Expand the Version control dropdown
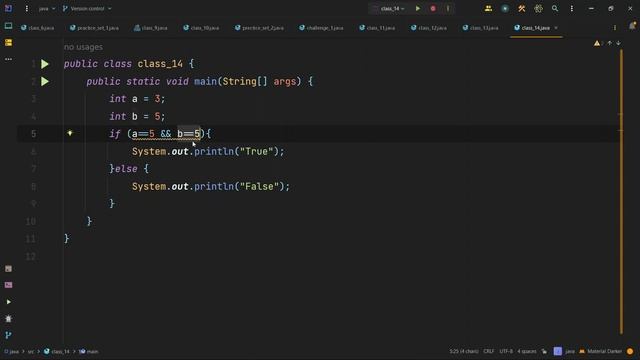The width and height of the screenshot is (640, 360). (87, 9)
